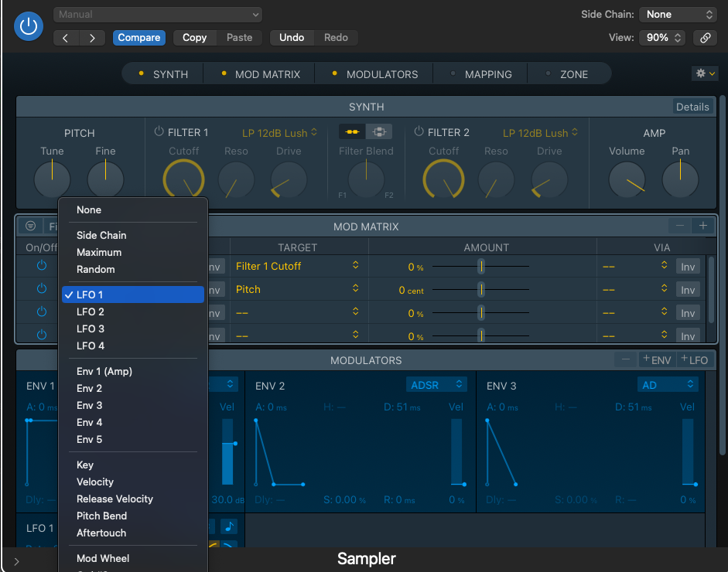Toggle on/off for fourth routing row
This screenshot has width=728, height=572.
(42, 335)
